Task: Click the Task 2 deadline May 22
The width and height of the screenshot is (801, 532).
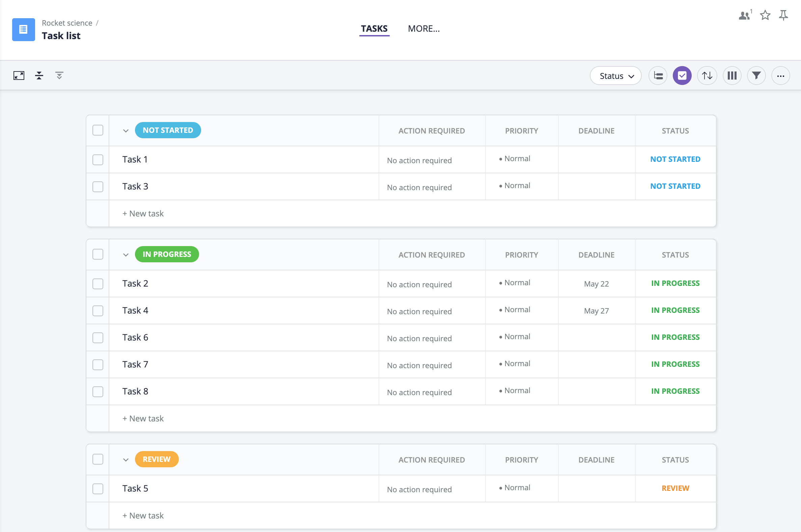Action: click(596, 283)
